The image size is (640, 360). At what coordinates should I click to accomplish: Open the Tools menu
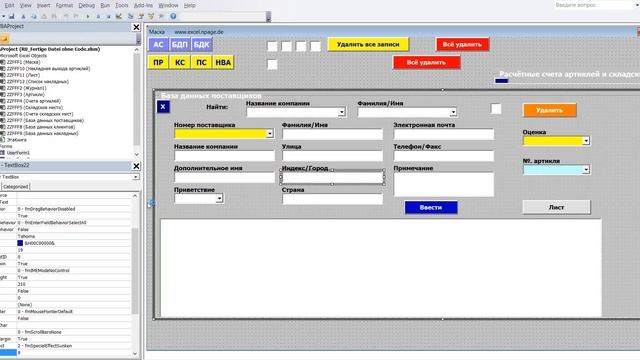pos(122,5)
